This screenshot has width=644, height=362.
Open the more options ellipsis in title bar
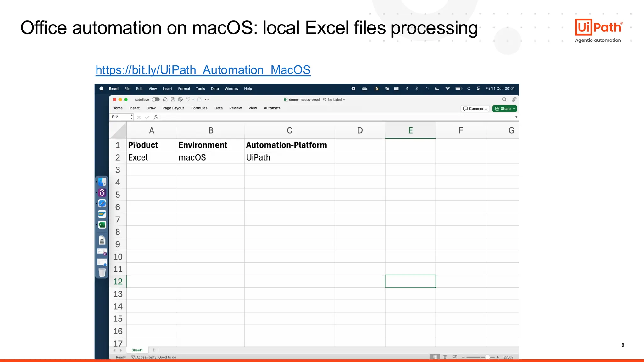[207, 100]
